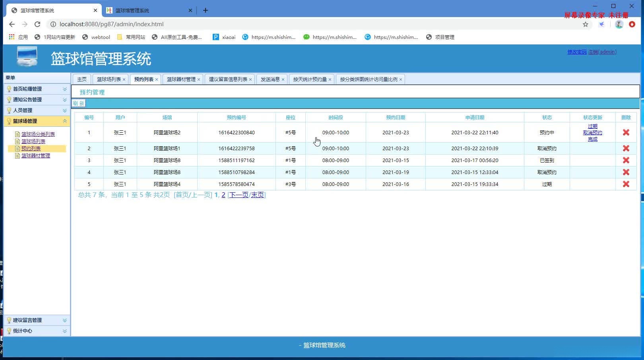Reload the page with the browser refresh icon
This screenshot has height=360, width=644.
[37, 24]
